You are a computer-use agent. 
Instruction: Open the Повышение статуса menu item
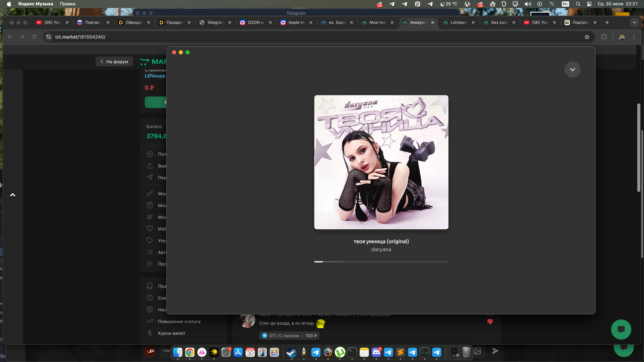(179, 321)
